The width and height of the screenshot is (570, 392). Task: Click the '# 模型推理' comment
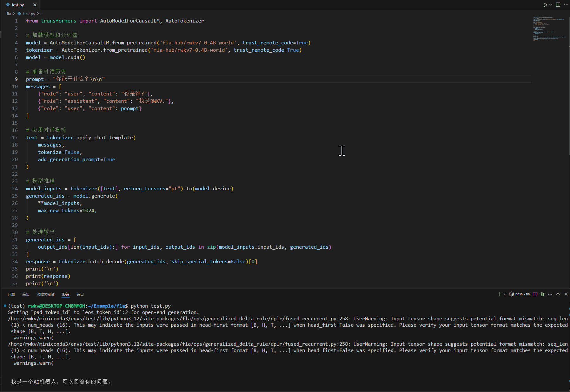[x=40, y=181]
